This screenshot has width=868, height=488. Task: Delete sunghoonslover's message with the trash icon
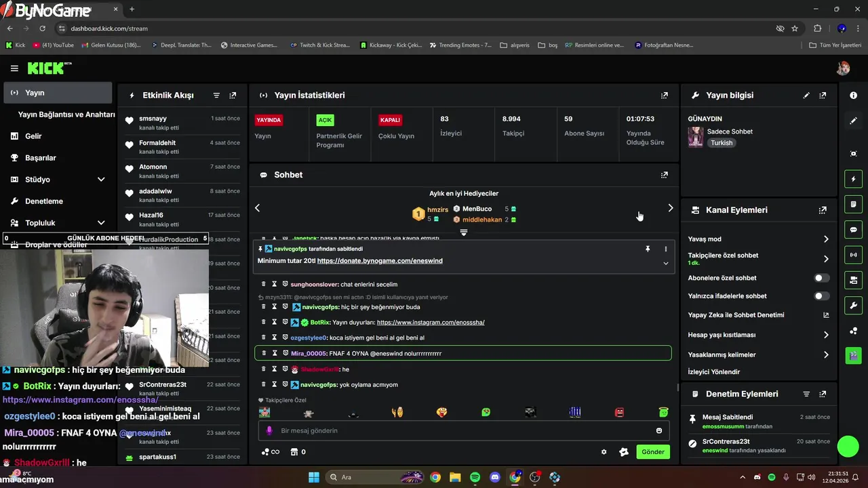[264, 284]
